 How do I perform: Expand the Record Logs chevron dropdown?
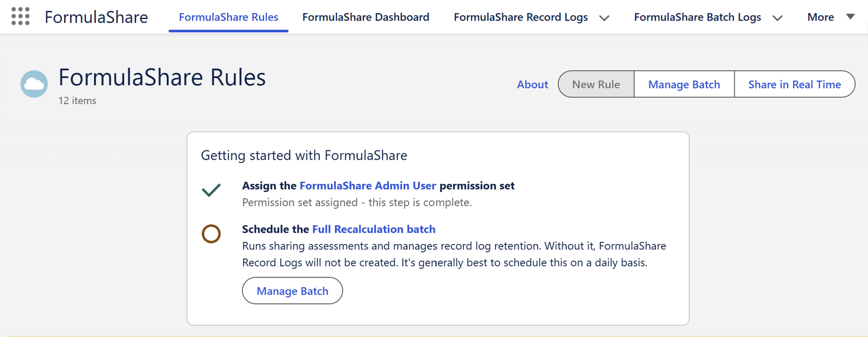604,18
